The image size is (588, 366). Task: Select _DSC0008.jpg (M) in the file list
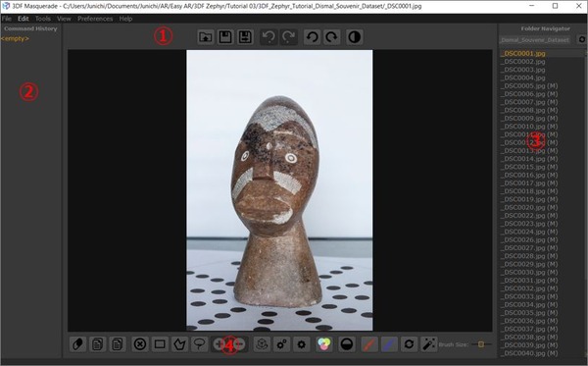click(529, 110)
